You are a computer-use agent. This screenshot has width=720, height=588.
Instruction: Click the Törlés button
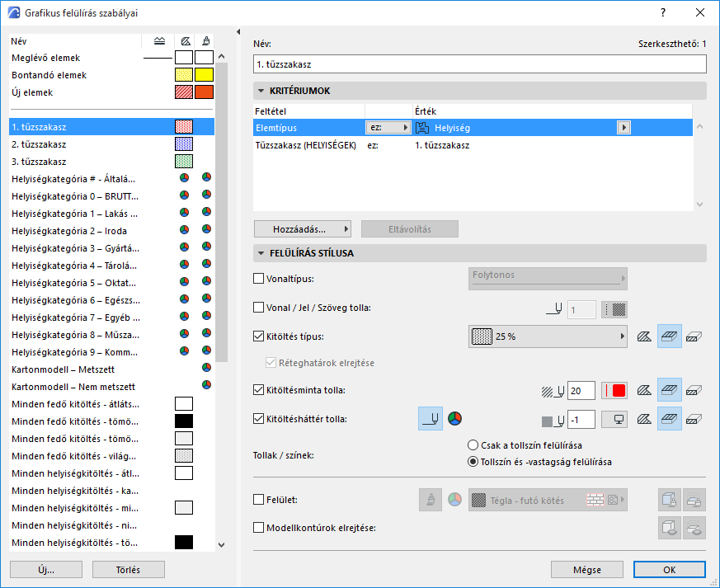click(x=128, y=570)
